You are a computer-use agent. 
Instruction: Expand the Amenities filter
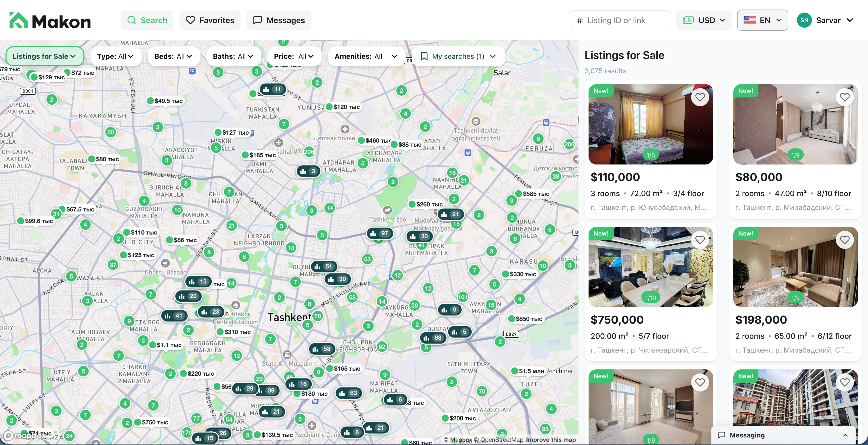(366, 56)
